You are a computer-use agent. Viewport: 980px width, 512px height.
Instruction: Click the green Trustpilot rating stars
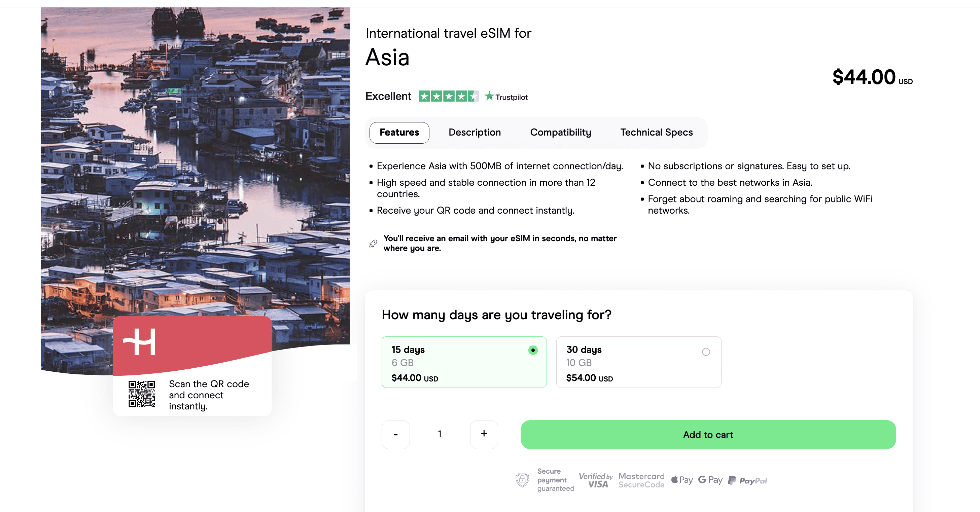point(448,97)
